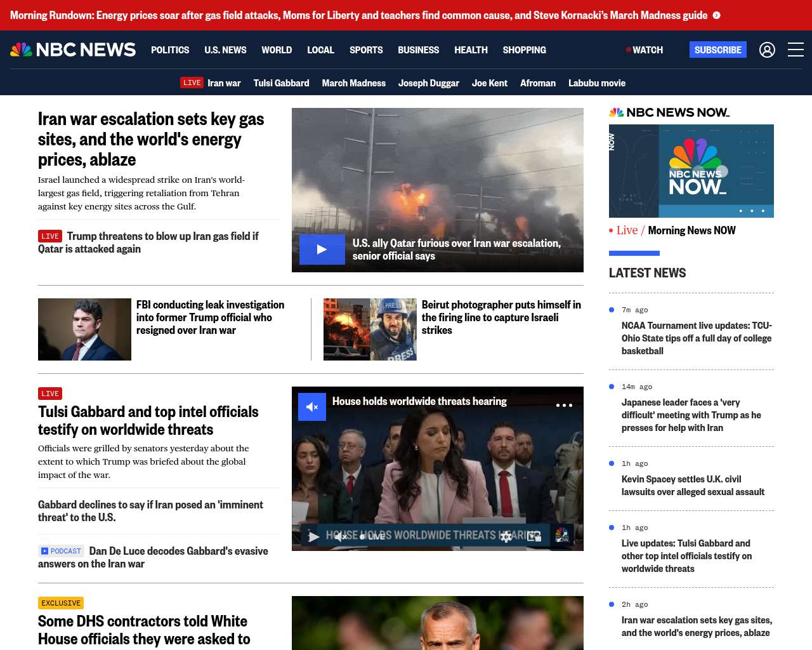Select the March Madness trending topic
812x650 pixels.
(x=353, y=83)
